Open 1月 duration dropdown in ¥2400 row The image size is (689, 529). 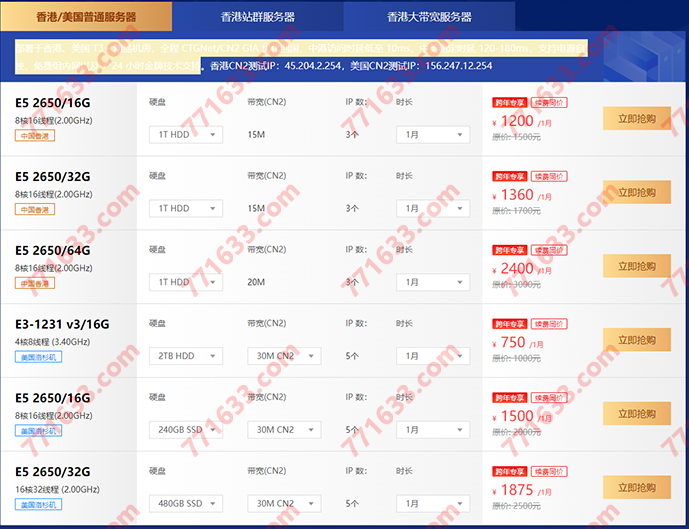pyautogui.click(x=433, y=283)
